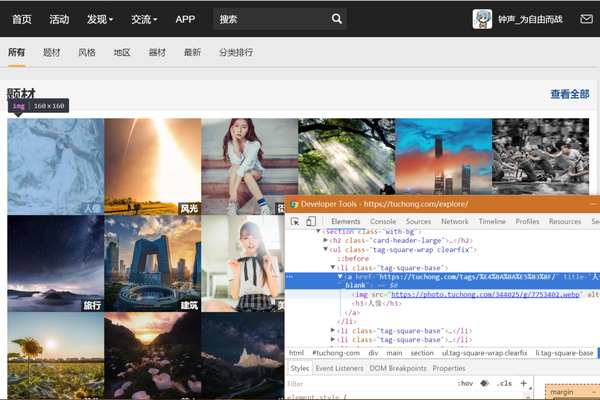
Task: Select the 地区 category tab
Action: click(x=122, y=52)
